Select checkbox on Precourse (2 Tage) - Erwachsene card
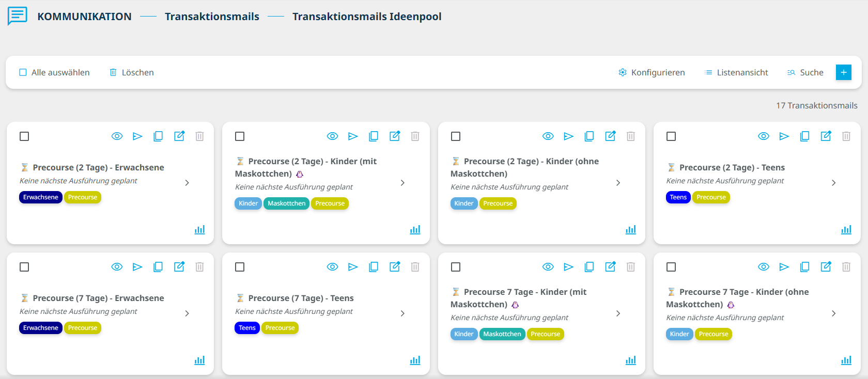Image resolution: width=868 pixels, height=379 pixels. click(x=24, y=136)
